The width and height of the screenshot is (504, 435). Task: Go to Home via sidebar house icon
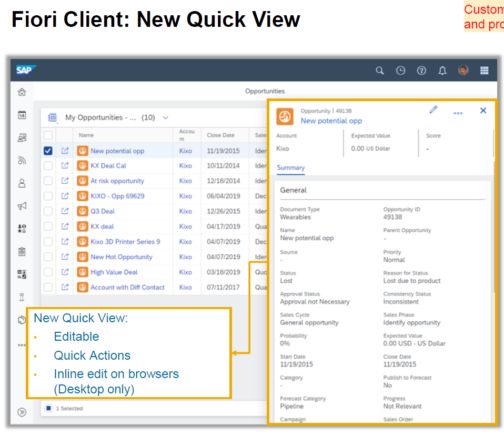[x=22, y=92]
